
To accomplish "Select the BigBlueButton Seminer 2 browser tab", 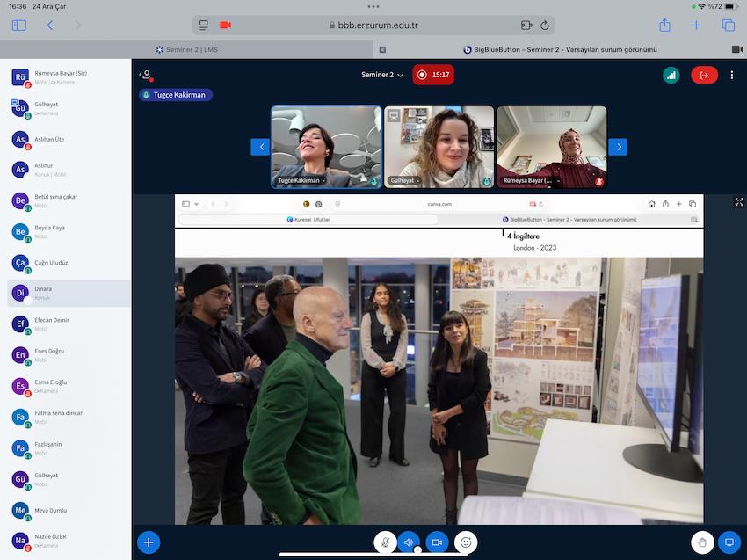I will coord(560,49).
